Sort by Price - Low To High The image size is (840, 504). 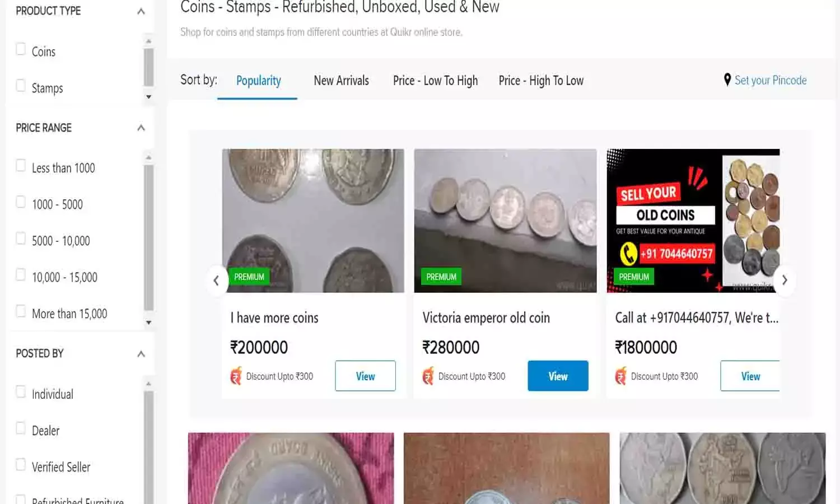click(x=435, y=81)
